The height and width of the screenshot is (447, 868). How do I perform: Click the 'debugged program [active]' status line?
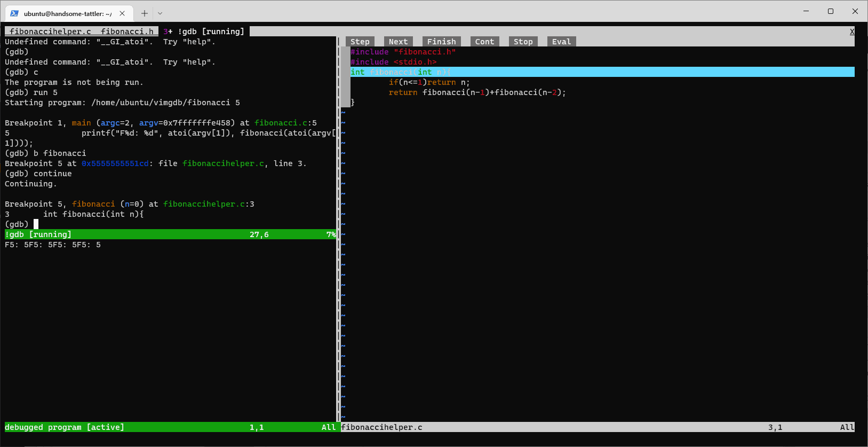[x=170, y=427]
